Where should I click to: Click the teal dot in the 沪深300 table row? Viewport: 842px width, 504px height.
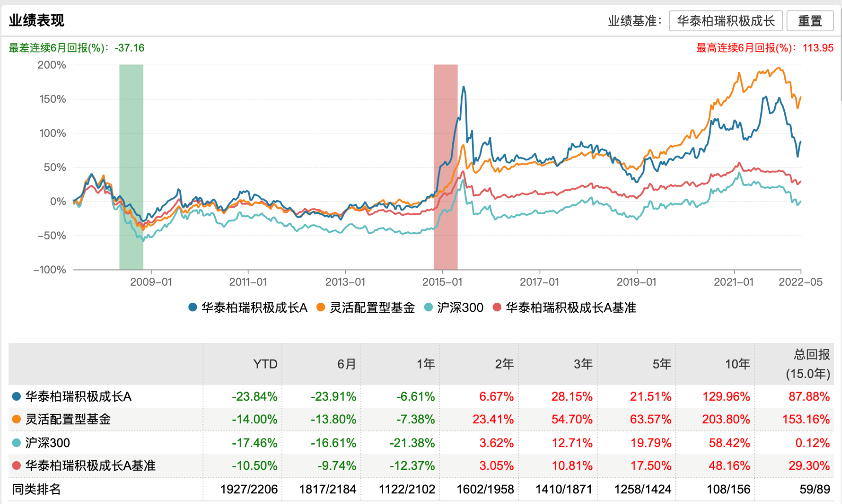(x=17, y=443)
